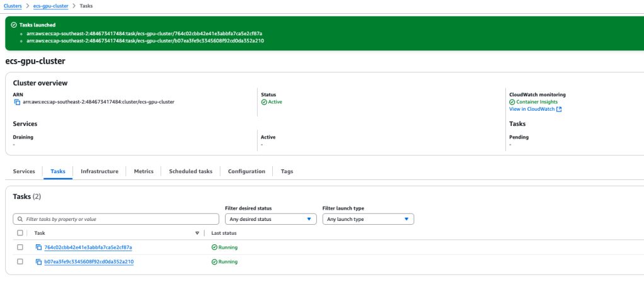Click the sort triangle in Task column header
644x282 pixels.
tap(197, 233)
